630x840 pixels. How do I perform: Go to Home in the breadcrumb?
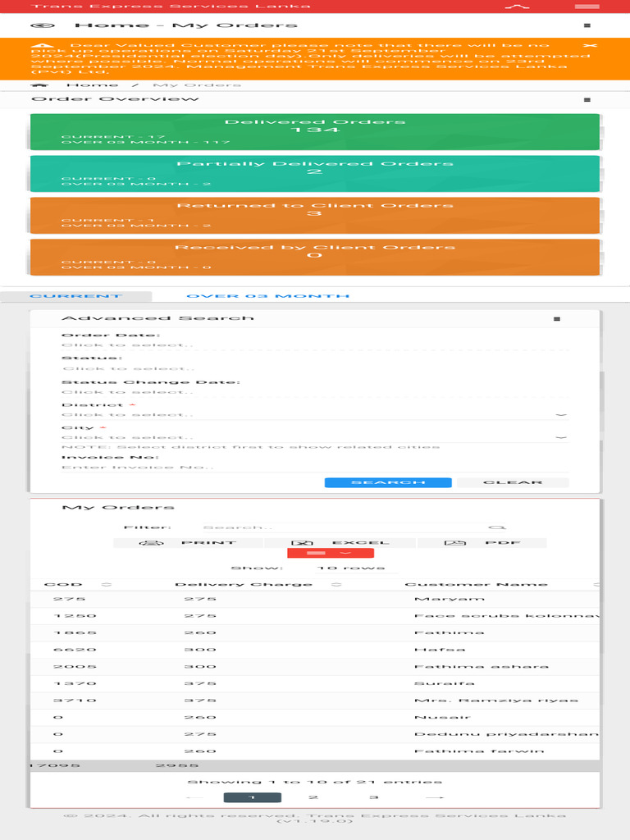(x=92, y=85)
